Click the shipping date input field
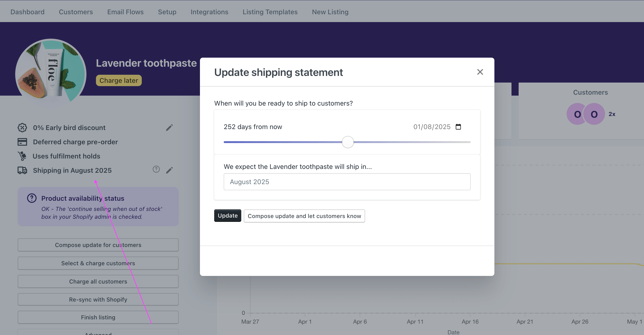 pos(432,126)
